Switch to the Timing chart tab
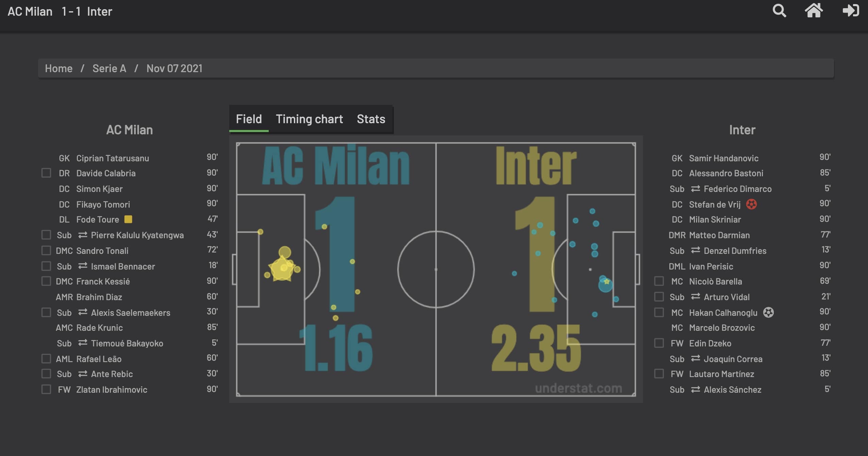Screen dimensions: 868x456 (x=310, y=119)
